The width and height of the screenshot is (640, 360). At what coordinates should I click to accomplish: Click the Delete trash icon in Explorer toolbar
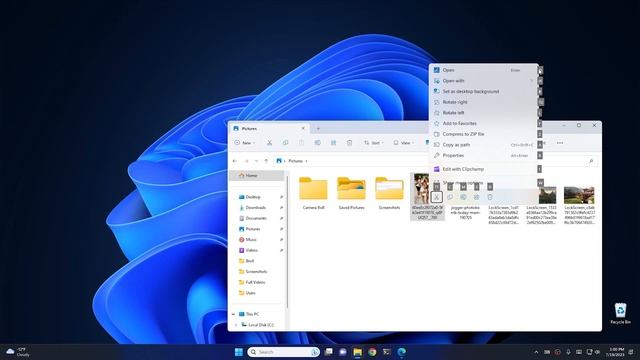[x=349, y=143]
